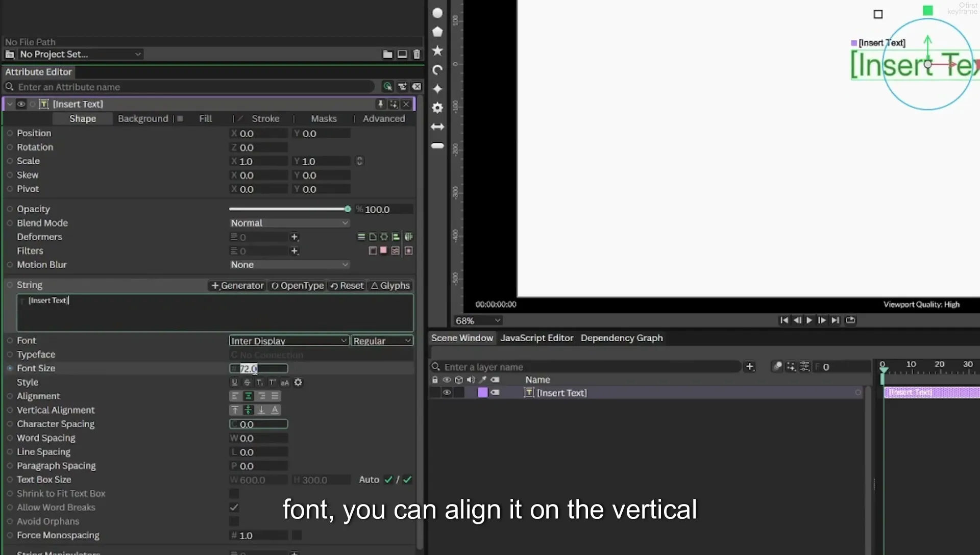Toggle underline text style
980x555 pixels.
click(235, 382)
